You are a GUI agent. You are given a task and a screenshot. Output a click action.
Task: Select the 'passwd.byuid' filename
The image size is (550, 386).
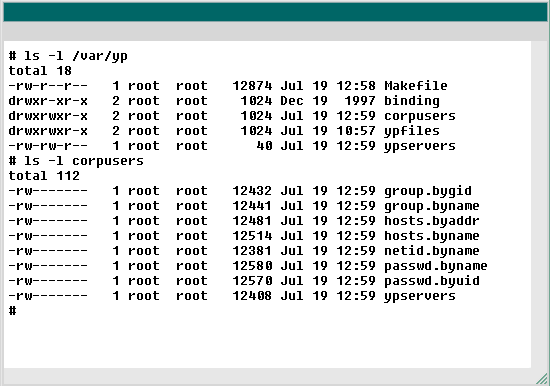[431, 281]
